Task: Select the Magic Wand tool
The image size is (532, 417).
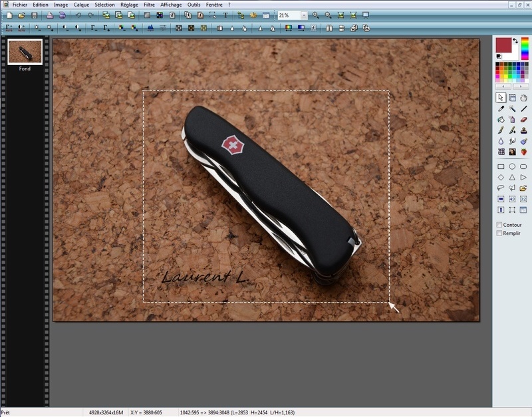Action: [x=512, y=108]
